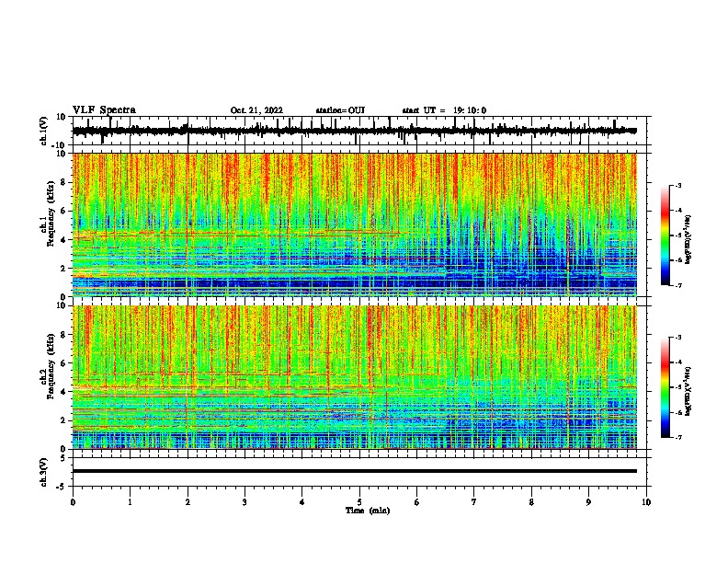728x563 pixels.
Task: Click the "-7" label on ch.2 color scale
Action: point(678,437)
